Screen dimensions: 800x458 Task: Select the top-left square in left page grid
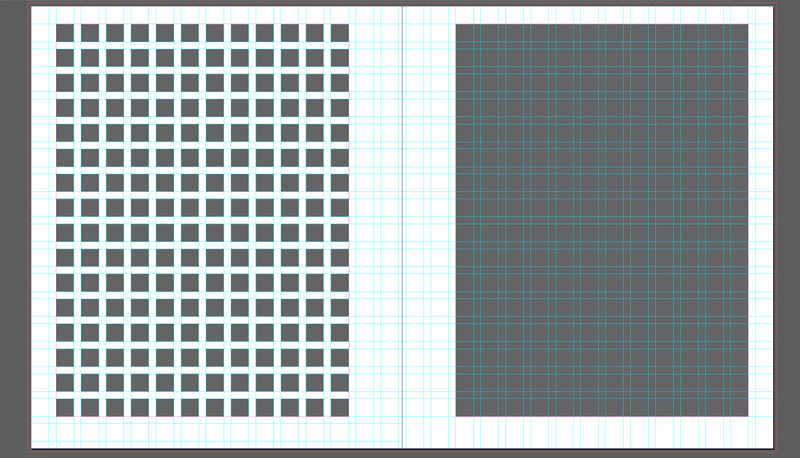point(65,33)
